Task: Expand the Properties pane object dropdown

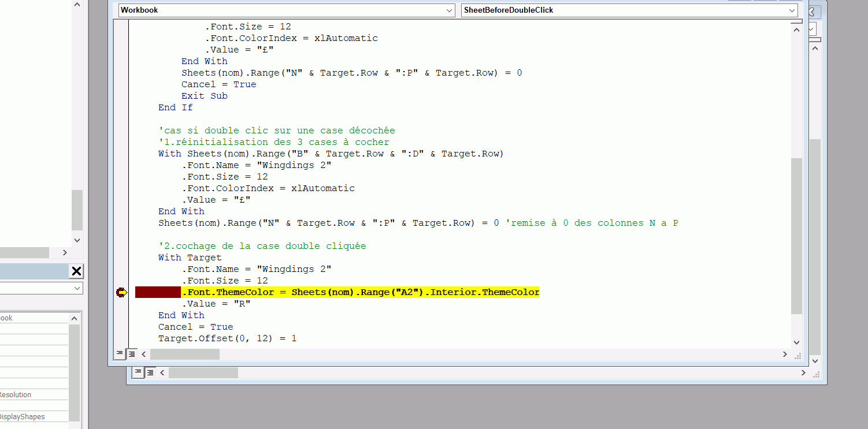Action: (x=77, y=288)
